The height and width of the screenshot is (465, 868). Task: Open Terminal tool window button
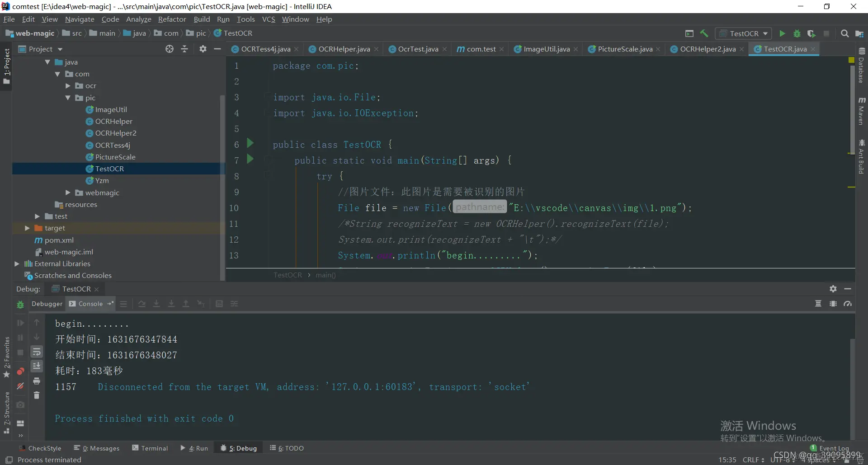pos(150,448)
